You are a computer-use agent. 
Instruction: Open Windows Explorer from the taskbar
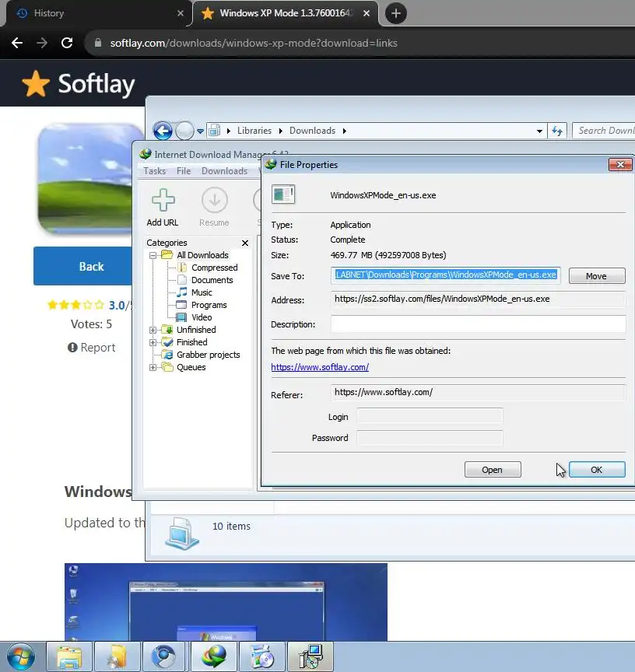pyautogui.click(x=69, y=657)
